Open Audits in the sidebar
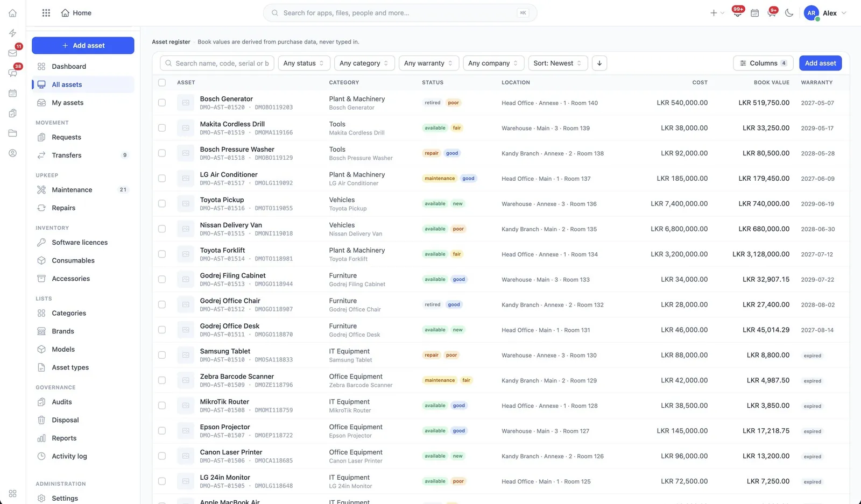Screen dimensions: 861x504 tap(83, 402)
